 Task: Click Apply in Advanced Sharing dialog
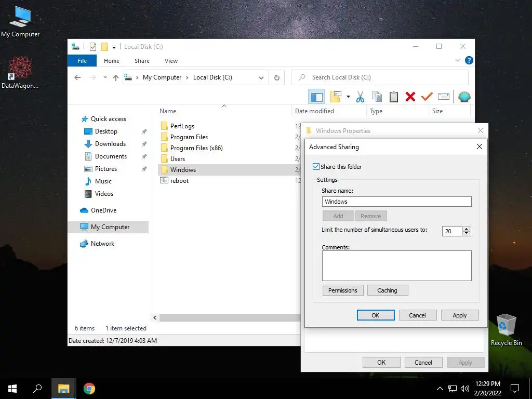pos(460,315)
